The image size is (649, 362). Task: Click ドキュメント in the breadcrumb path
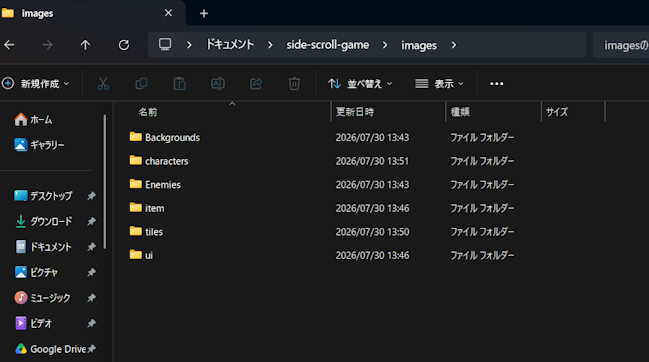(x=230, y=44)
